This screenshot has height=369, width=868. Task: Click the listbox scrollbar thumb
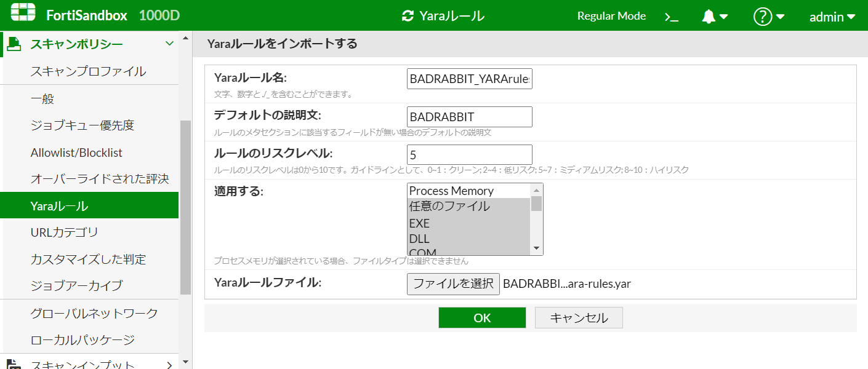[x=536, y=204]
